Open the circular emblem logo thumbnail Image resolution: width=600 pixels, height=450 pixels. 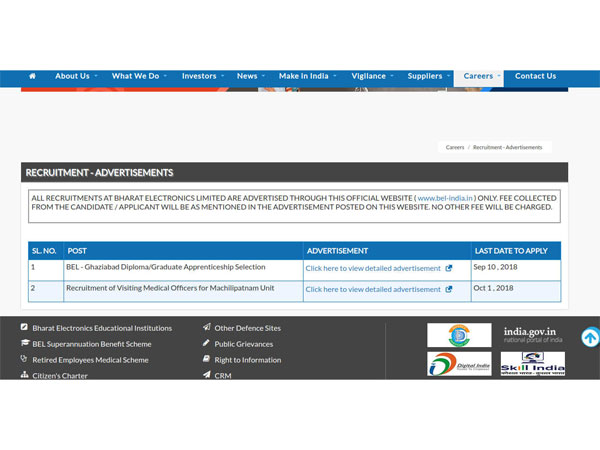pyautogui.click(x=459, y=335)
